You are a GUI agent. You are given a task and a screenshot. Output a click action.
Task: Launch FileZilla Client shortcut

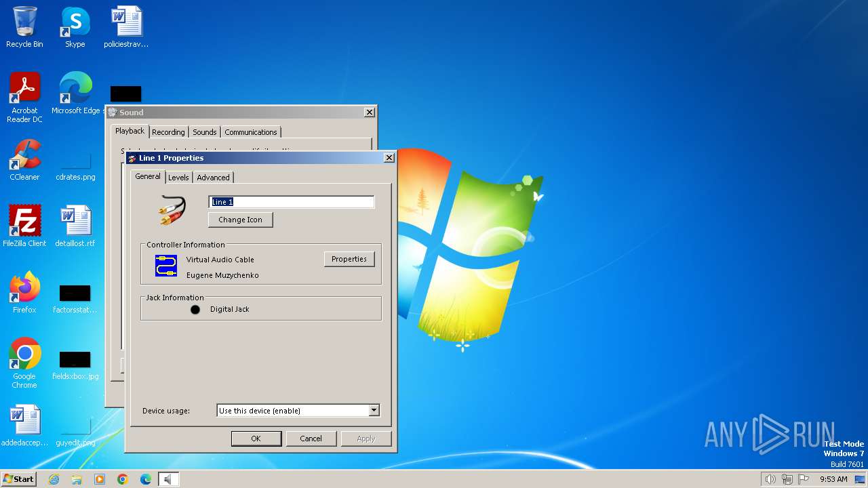tap(24, 226)
